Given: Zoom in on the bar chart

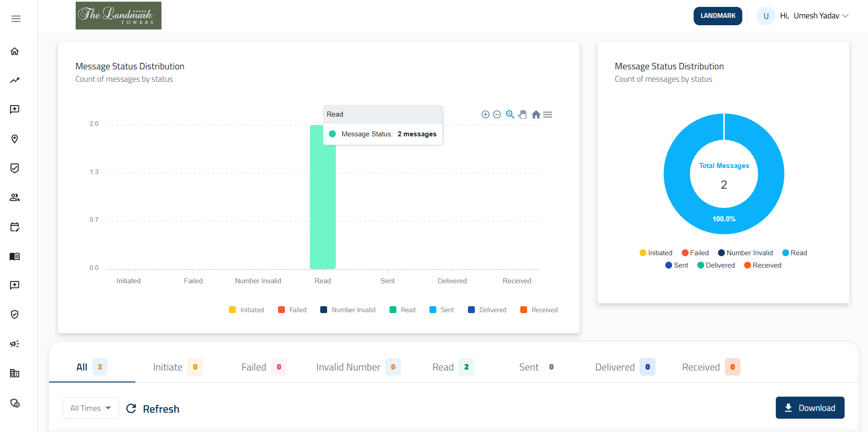Looking at the screenshot, I should (510, 114).
